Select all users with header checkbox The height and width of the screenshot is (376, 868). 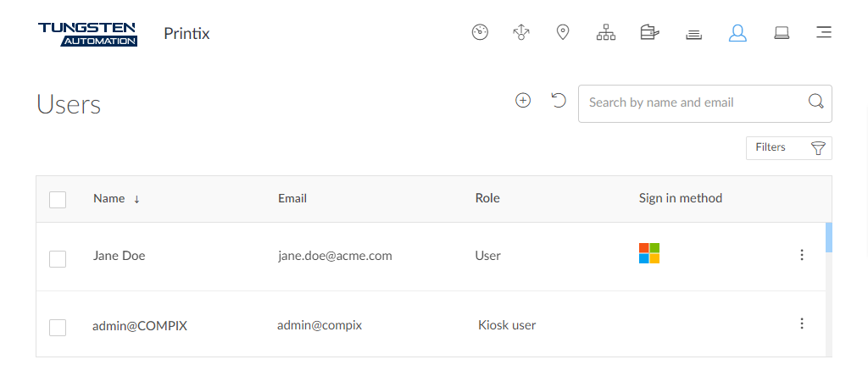pyautogui.click(x=58, y=200)
